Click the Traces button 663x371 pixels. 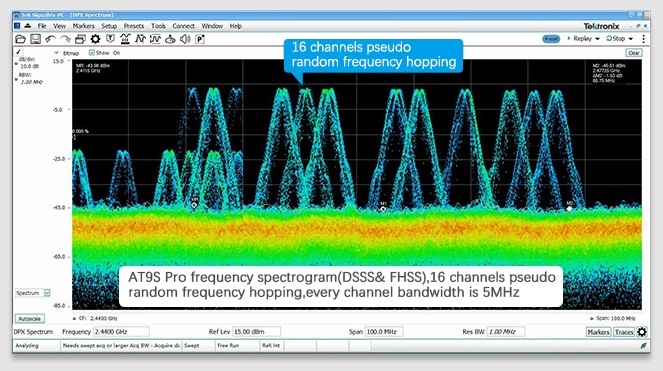click(624, 332)
